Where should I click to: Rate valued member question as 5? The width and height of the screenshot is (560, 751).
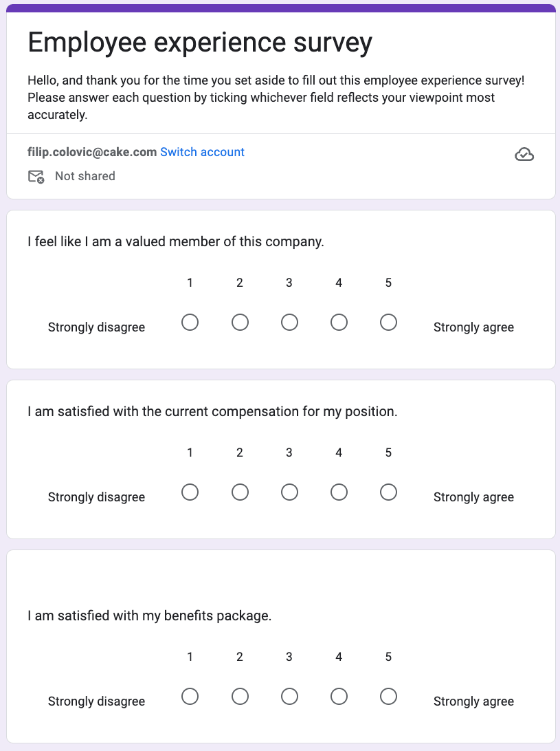click(388, 322)
